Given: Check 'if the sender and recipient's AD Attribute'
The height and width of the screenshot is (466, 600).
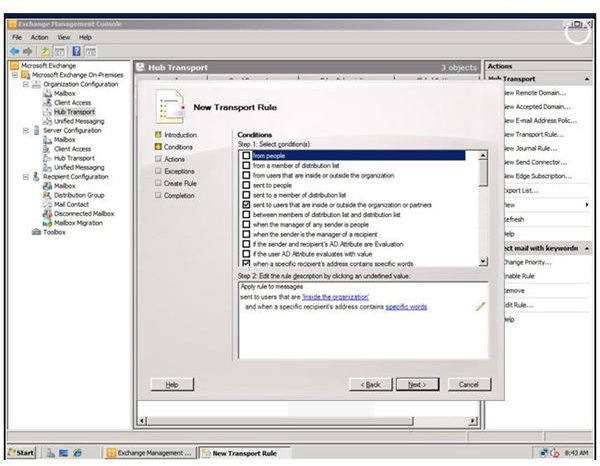Looking at the screenshot, I should tap(246, 244).
